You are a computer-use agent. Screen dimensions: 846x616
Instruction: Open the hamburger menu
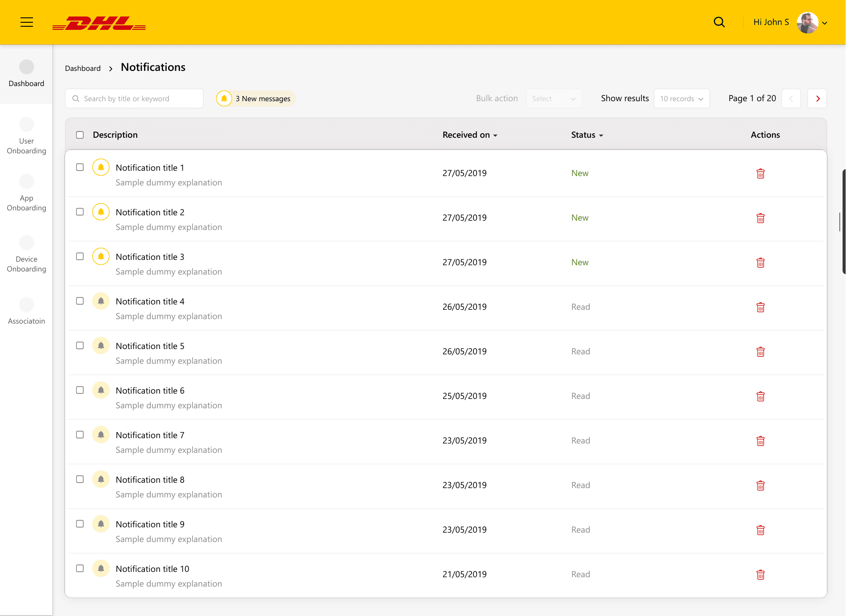[27, 22]
